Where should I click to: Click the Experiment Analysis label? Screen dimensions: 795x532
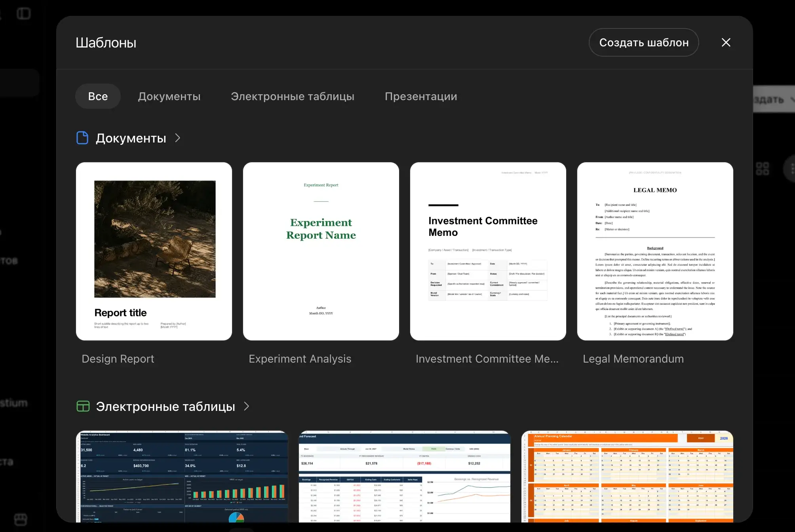coord(300,359)
